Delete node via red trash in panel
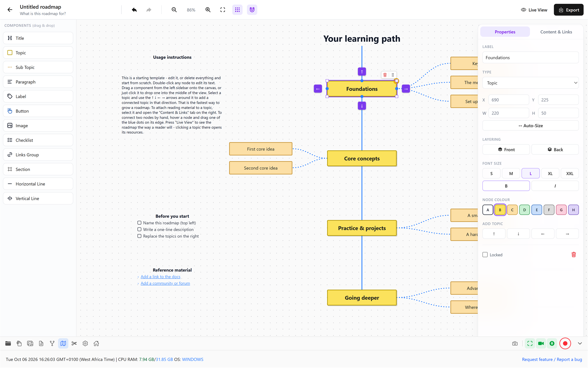This screenshot has height=368, width=588. pos(574,255)
